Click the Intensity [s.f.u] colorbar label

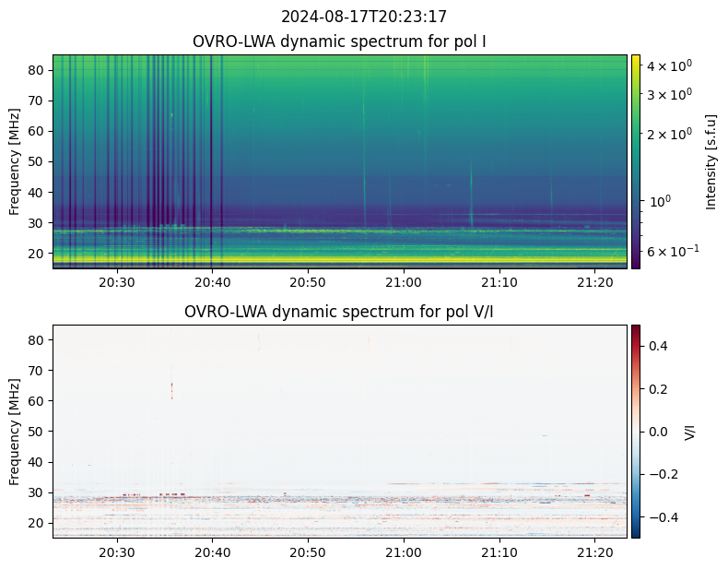[710, 161]
